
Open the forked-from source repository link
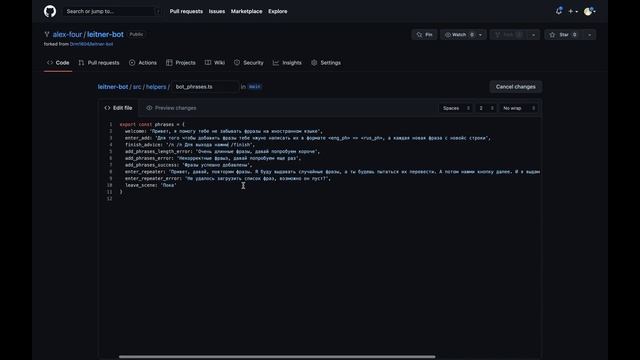tap(91, 44)
